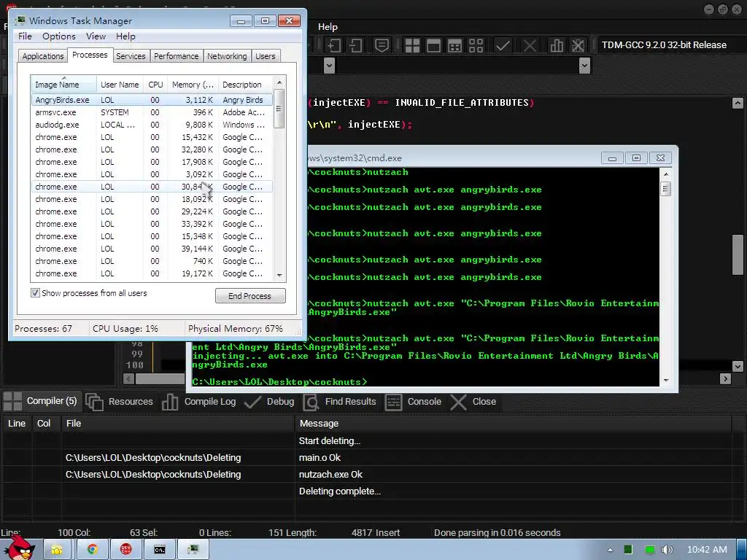Open the Compile Log bottom tab
747x560 pixels.
pyautogui.click(x=198, y=402)
